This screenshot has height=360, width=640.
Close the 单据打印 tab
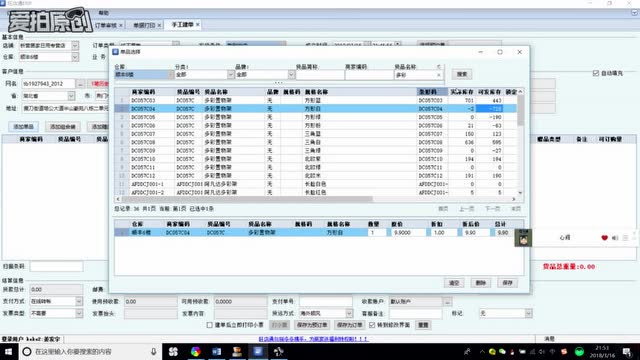[159, 25]
